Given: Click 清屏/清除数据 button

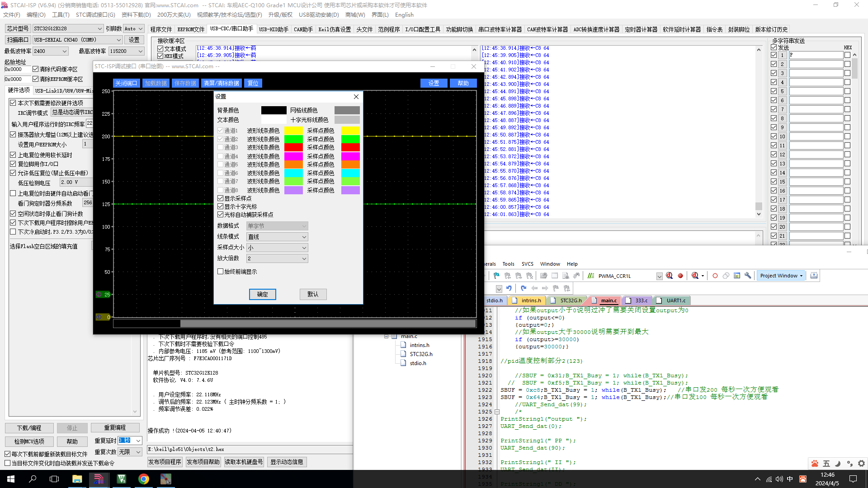Looking at the screenshot, I should point(222,83).
